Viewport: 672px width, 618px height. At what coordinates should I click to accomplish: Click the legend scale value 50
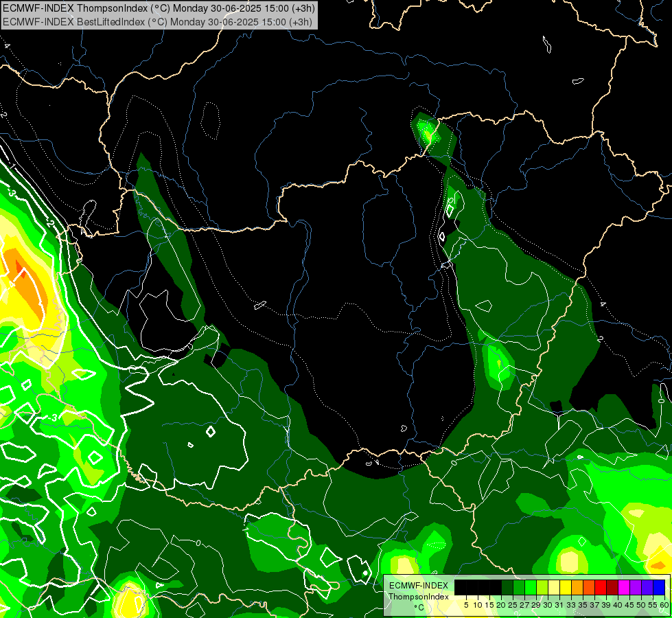point(640,605)
